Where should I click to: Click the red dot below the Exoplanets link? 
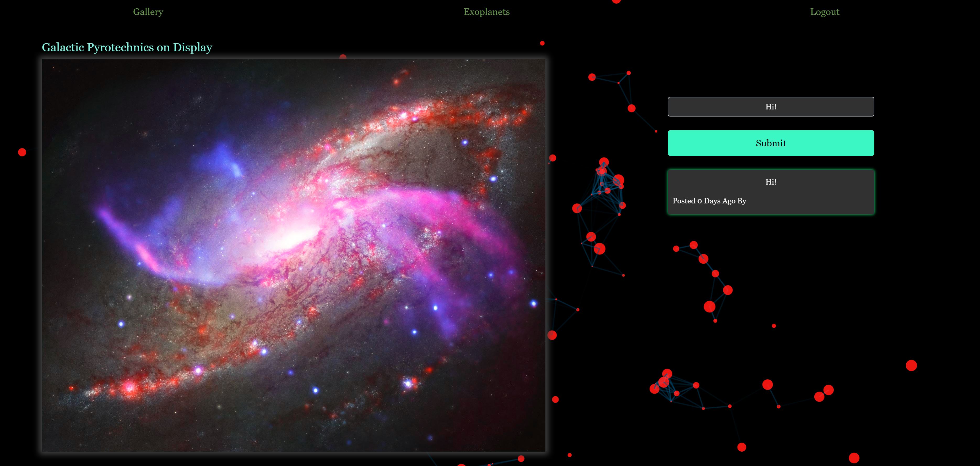542,43
